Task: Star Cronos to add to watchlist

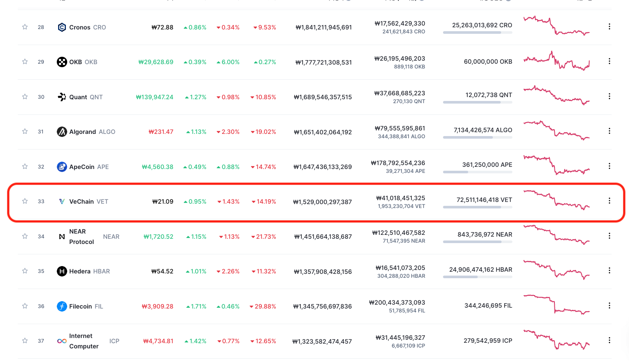Action: 25,27
